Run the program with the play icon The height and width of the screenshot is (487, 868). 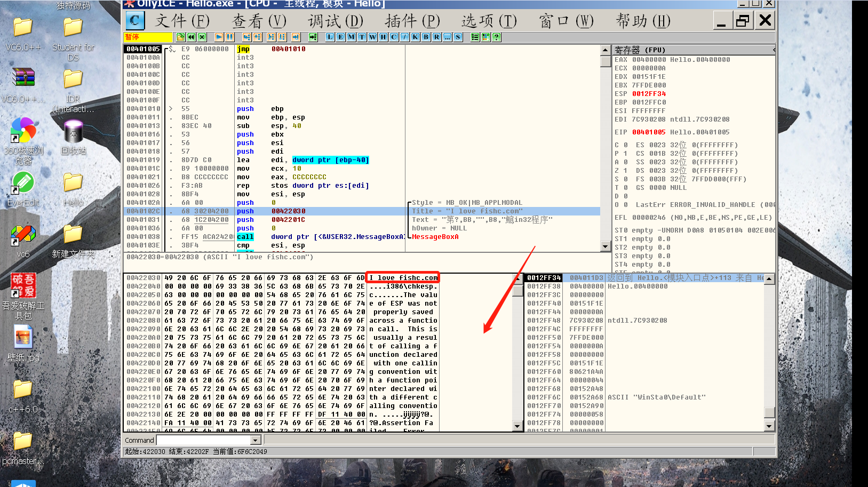219,37
